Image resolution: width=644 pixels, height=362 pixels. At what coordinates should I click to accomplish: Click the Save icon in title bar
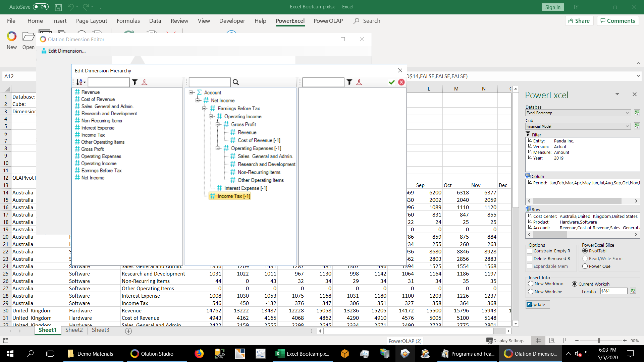tap(58, 7)
